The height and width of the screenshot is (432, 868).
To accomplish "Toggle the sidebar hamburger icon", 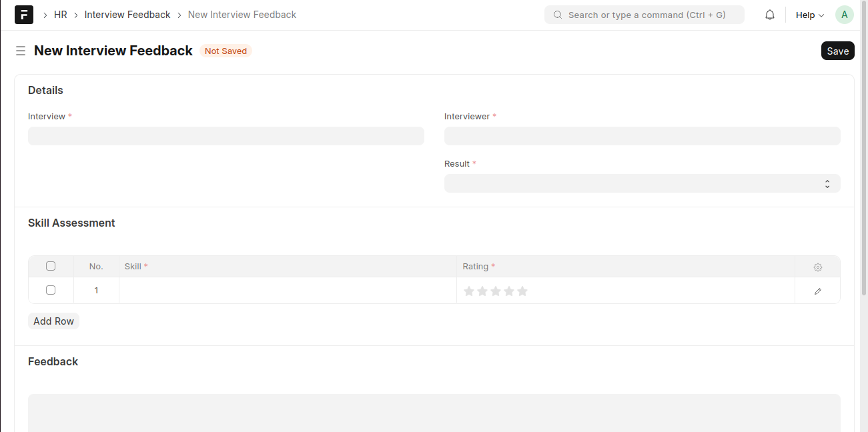I will coord(21,51).
